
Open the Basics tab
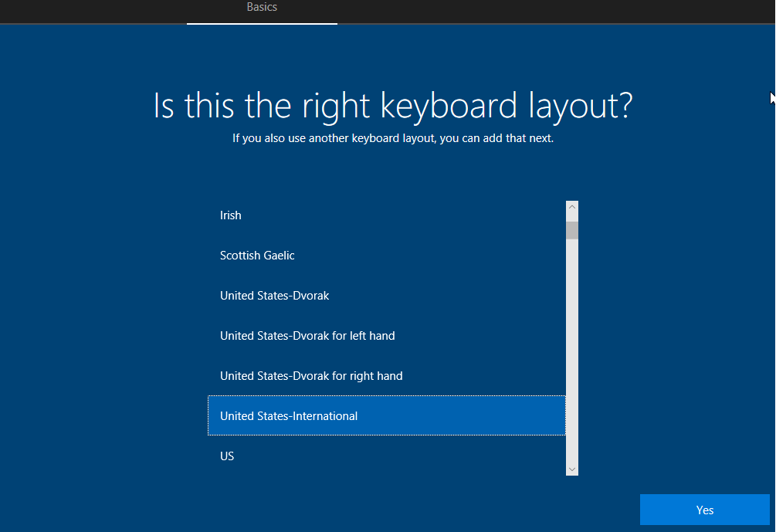262,8
